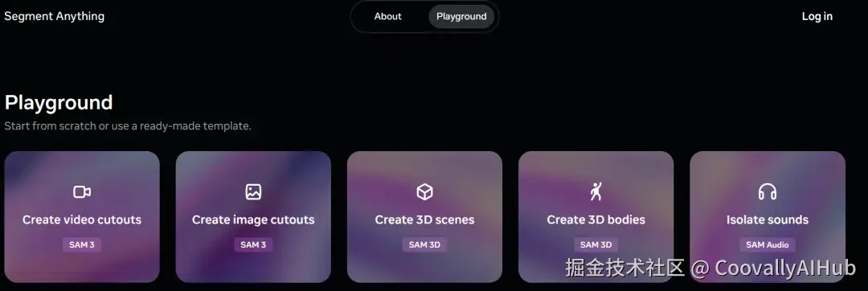Click the headphones icon
The image size is (868, 291).
coord(768,192)
